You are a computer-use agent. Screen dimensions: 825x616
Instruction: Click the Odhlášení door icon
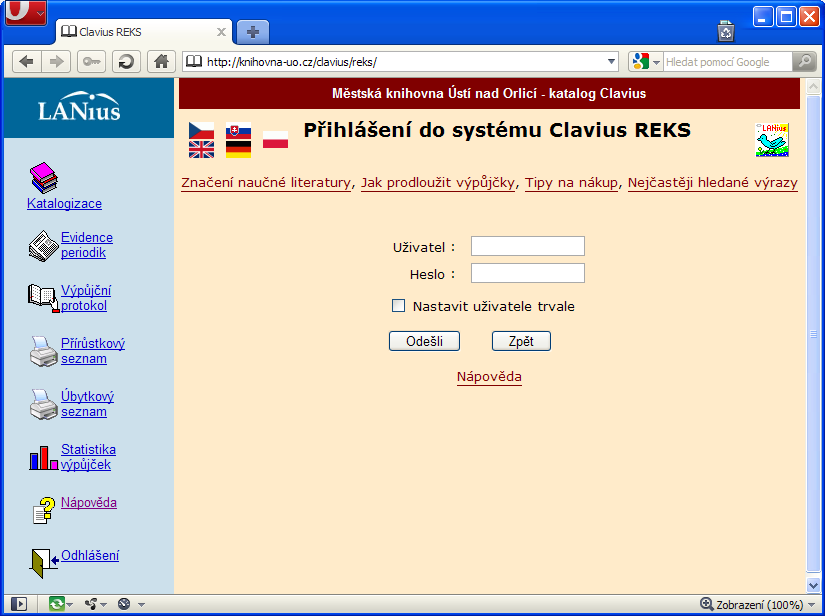pyautogui.click(x=44, y=563)
